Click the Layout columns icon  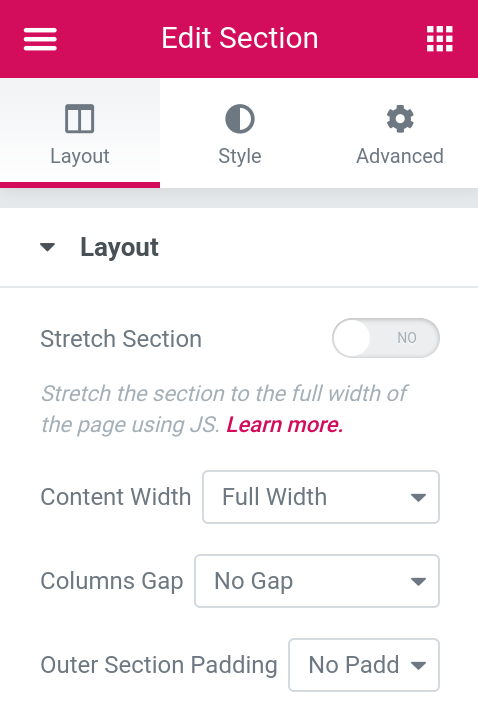point(80,119)
